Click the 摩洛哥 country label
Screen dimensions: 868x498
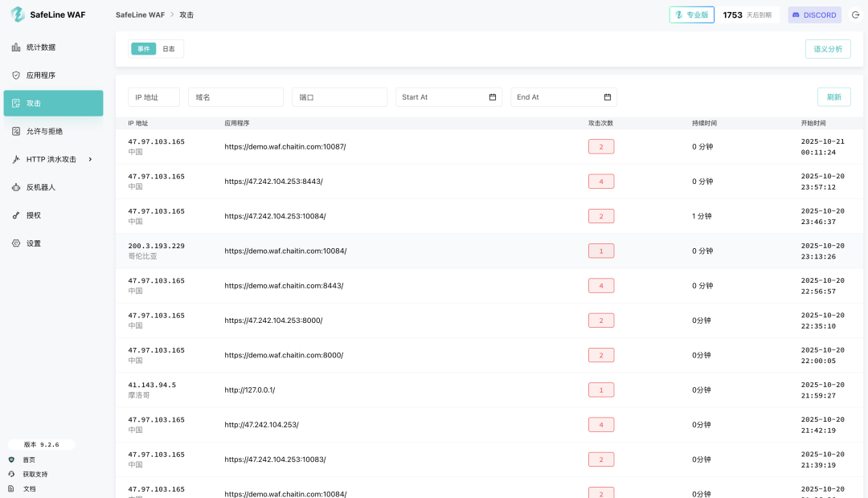139,395
